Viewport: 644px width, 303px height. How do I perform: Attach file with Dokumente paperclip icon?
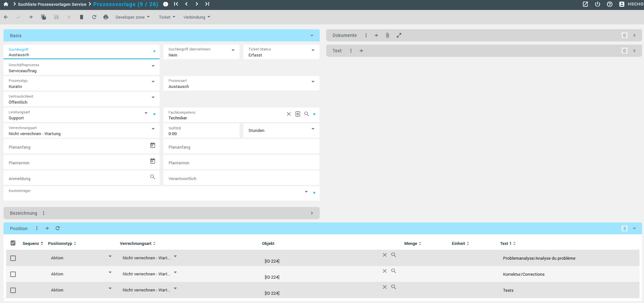point(387,35)
